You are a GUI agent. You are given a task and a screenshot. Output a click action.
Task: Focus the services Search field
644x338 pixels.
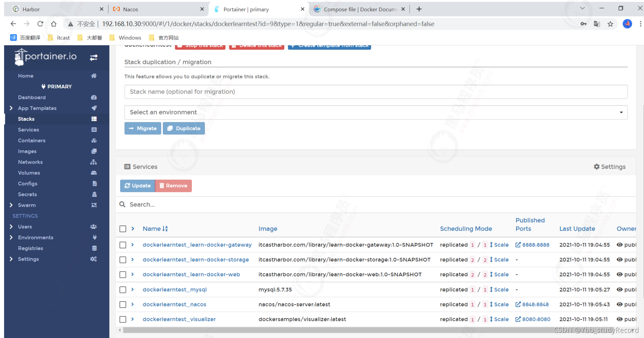376,204
